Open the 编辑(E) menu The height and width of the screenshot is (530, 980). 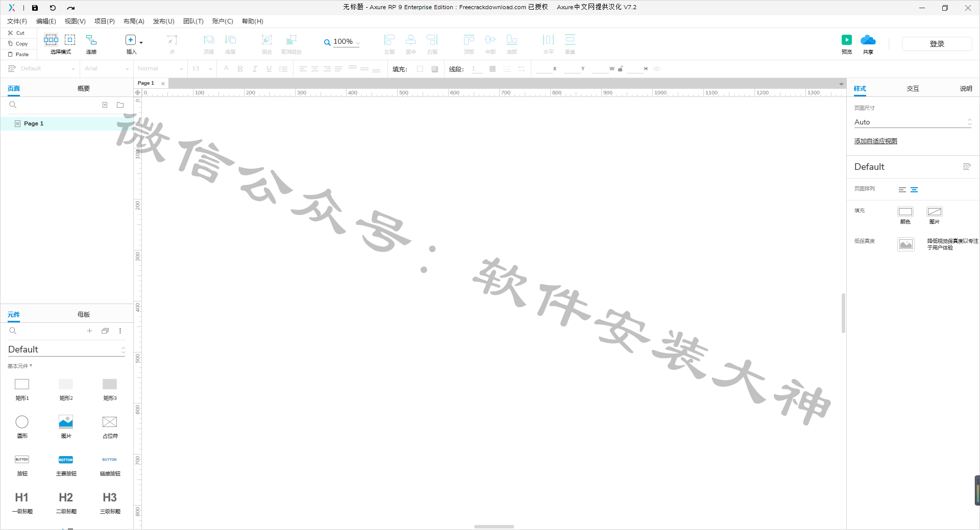tap(46, 21)
